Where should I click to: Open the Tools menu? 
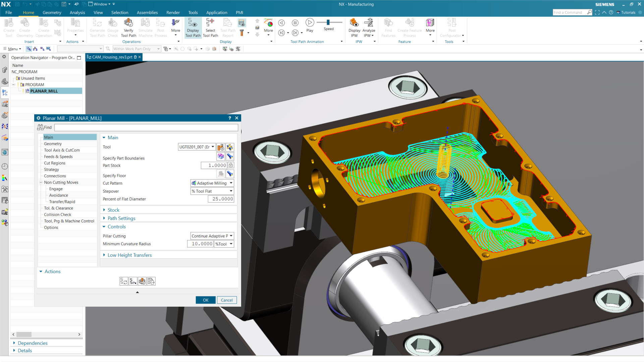click(193, 12)
